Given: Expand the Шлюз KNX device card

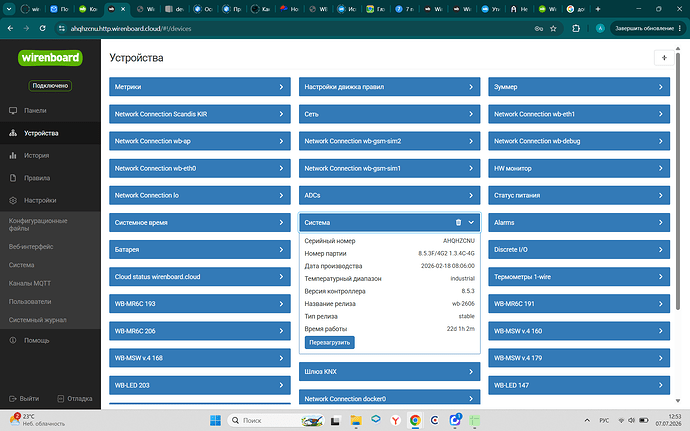Looking at the screenshot, I should click(x=389, y=372).
